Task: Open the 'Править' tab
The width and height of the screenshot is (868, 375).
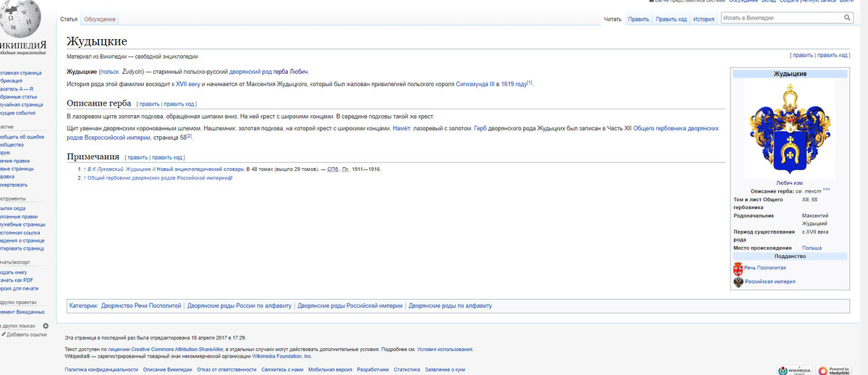Action: coord(638,20)
